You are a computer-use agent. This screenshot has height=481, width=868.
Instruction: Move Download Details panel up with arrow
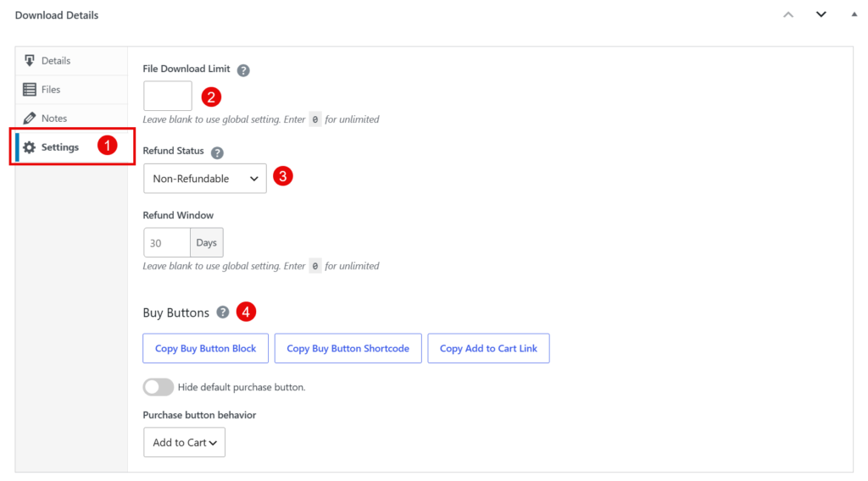[x=788, y=15]
